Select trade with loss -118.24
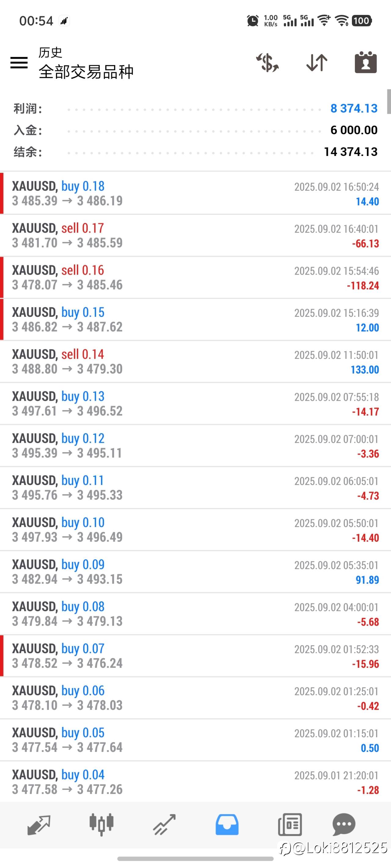 pos(196,277)
